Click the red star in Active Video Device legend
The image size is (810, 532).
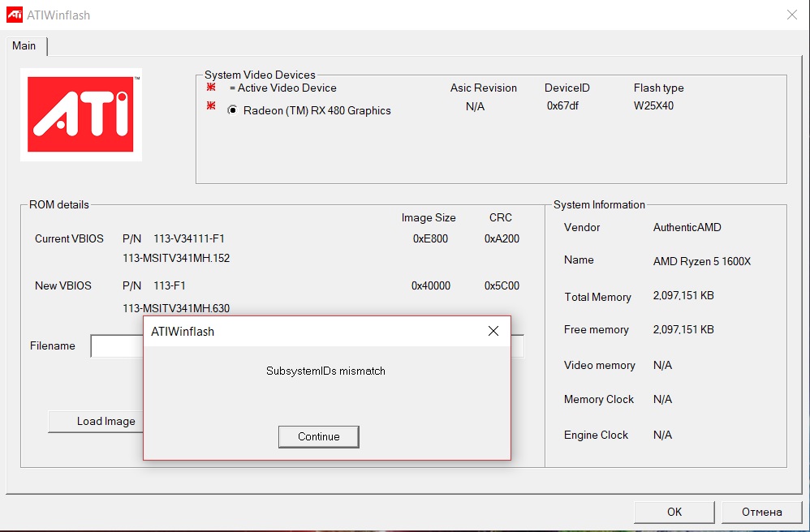[211, 87]
